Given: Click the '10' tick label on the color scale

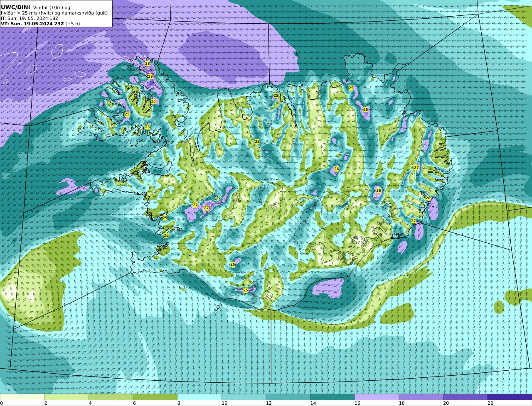Looking at the screenshot, I should point(224,403).
